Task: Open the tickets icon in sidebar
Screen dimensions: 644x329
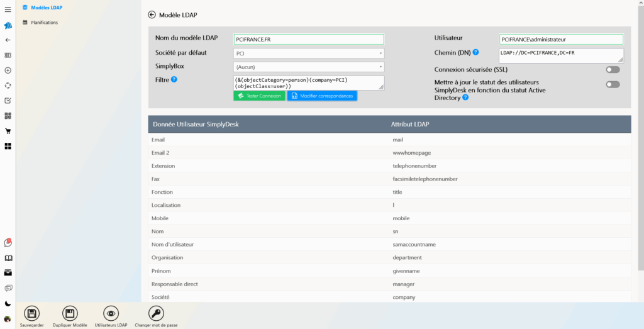Action: pos(8,55)
